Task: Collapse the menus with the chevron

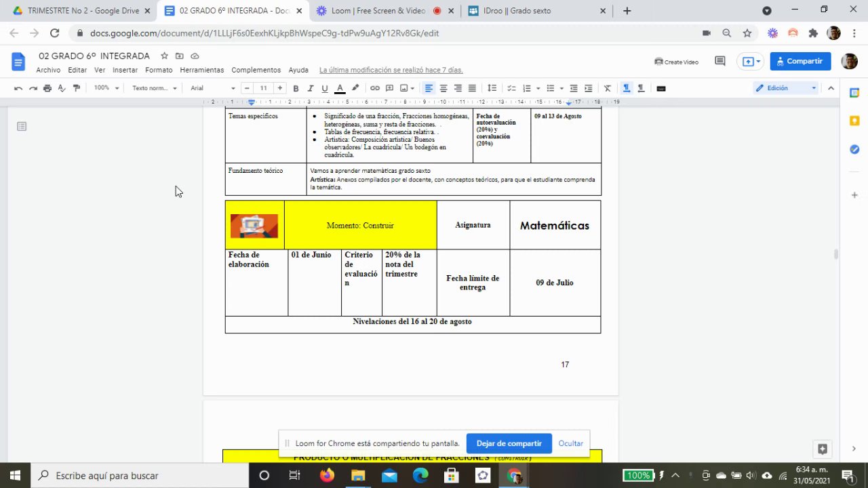Action: (x=831, y=88)
